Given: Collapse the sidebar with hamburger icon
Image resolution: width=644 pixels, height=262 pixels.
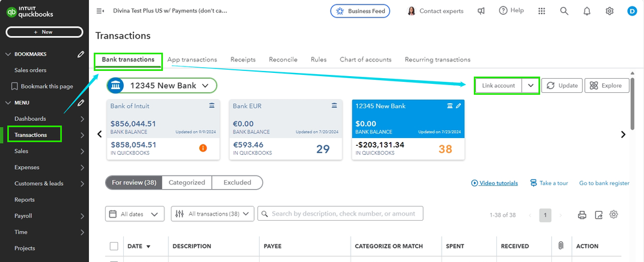Looking at the screenshot, I should (x=100, y=11).
